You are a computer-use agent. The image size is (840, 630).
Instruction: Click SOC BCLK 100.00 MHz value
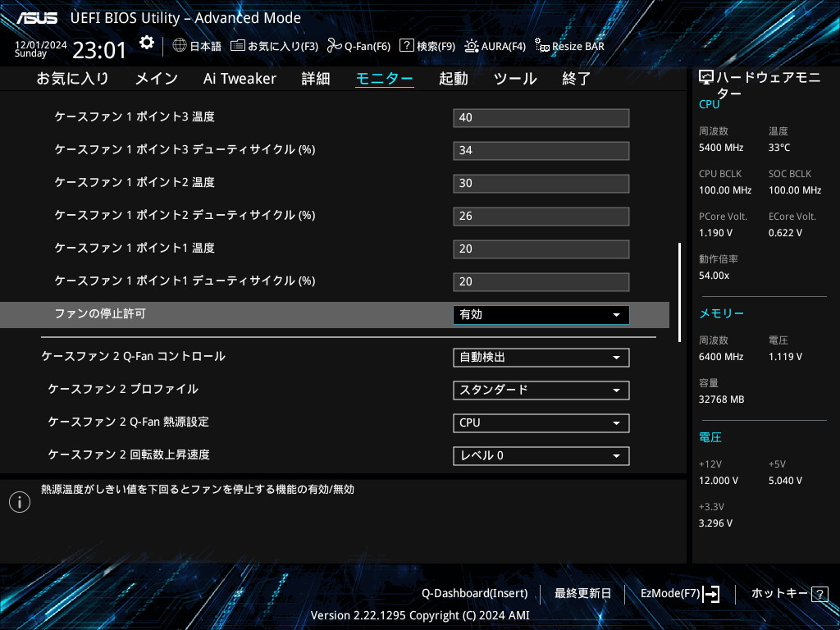(795, 190)
